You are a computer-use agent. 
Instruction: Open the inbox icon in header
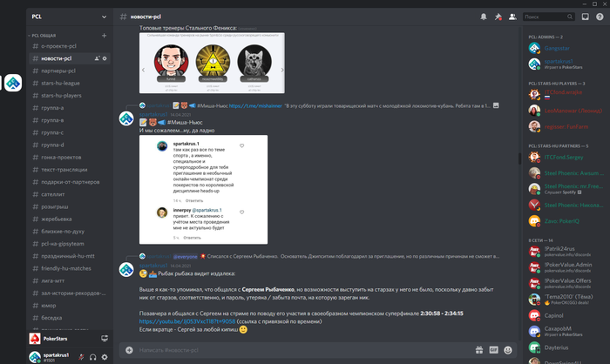(585, 17)
